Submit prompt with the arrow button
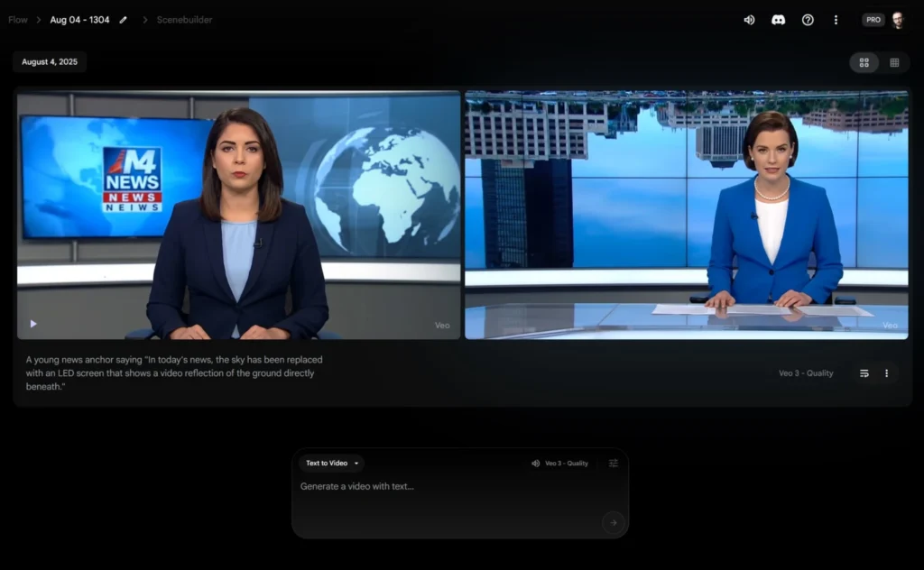The width and height of the screenshot is (924, 570). (613, 522)
